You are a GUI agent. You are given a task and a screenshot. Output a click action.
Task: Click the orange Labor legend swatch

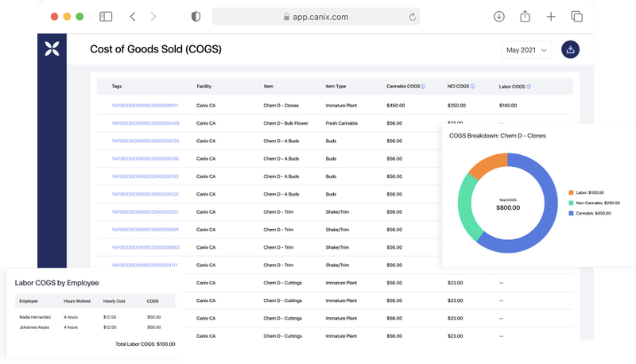tap(571, 192)
